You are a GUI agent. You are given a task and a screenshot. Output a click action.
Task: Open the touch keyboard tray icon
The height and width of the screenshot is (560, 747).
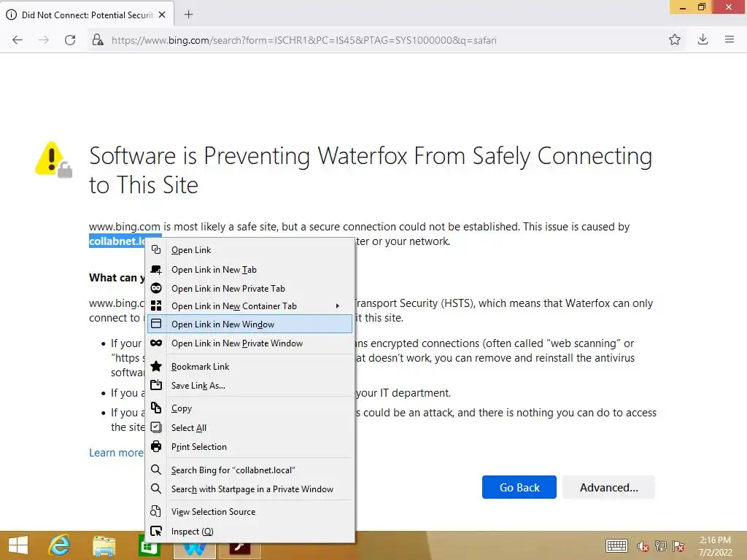coord(616,545)
